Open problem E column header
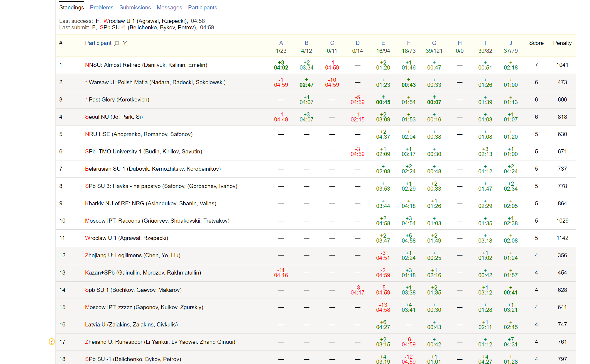 point(383,43)
